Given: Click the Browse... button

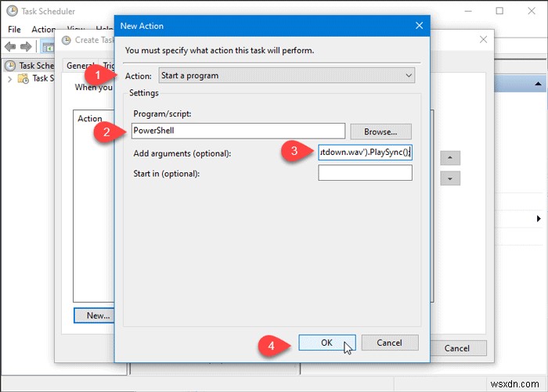Looking at the screenshot, I should (x=380, y=131).
